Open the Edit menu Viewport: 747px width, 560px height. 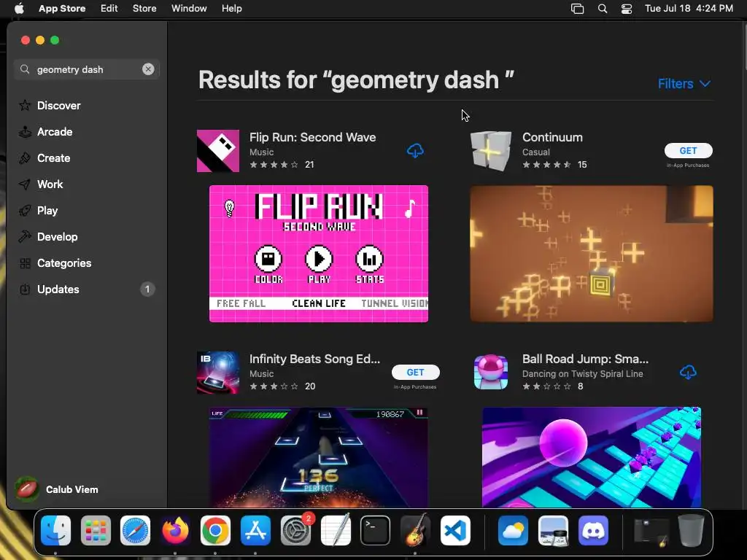click(109, 9)
